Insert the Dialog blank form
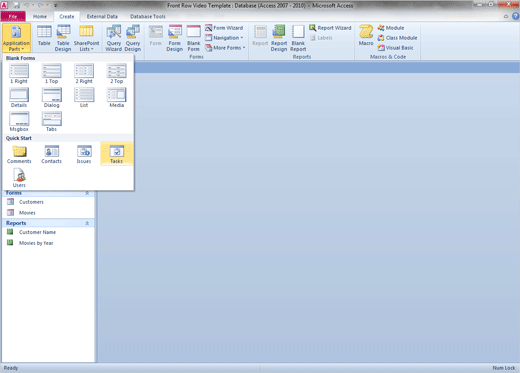 pos(52,98)
